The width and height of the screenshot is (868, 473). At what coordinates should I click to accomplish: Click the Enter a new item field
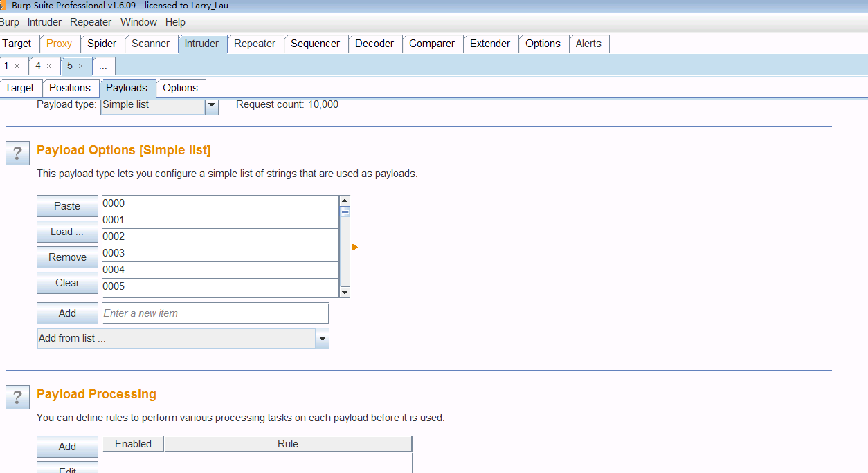[x=215, y=313]
